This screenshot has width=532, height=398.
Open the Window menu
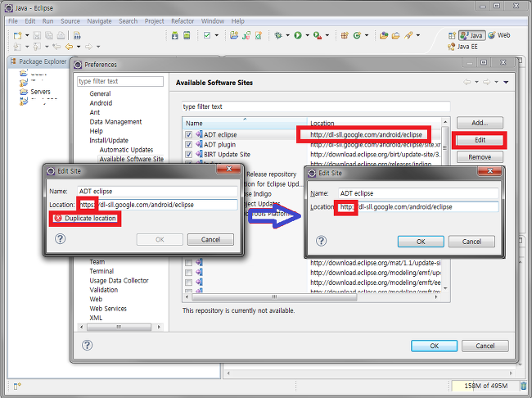pos(213,21)
